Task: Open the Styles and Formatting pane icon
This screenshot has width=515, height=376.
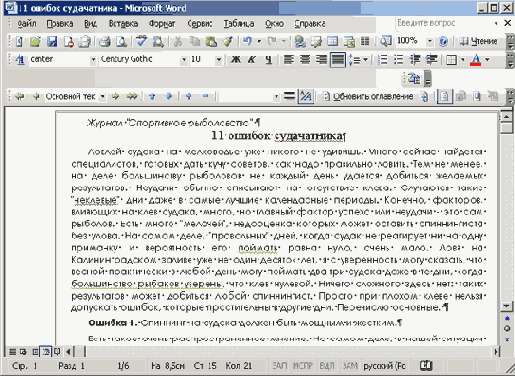Action: pyautogui.click(x=20, y=59)
